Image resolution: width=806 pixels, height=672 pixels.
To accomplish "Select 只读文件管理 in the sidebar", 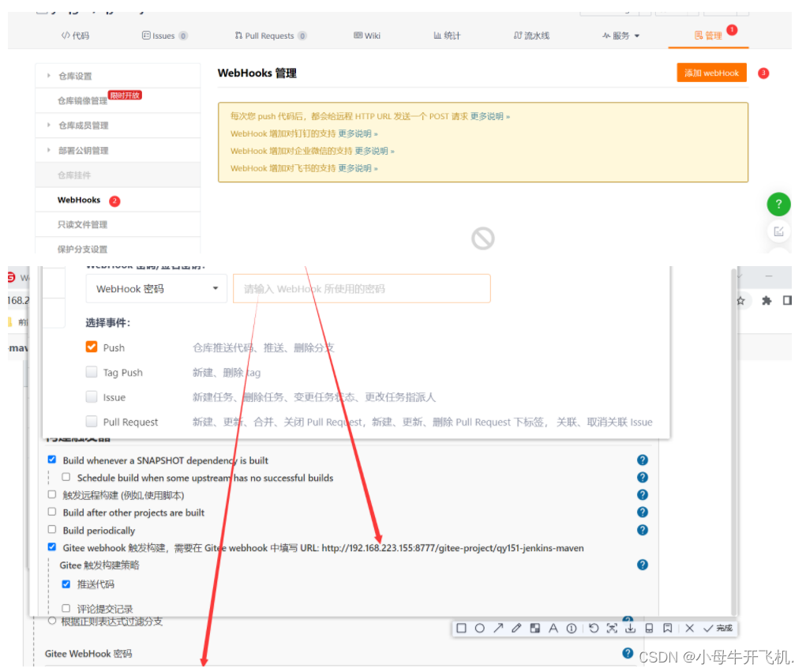I will point(82,225).
